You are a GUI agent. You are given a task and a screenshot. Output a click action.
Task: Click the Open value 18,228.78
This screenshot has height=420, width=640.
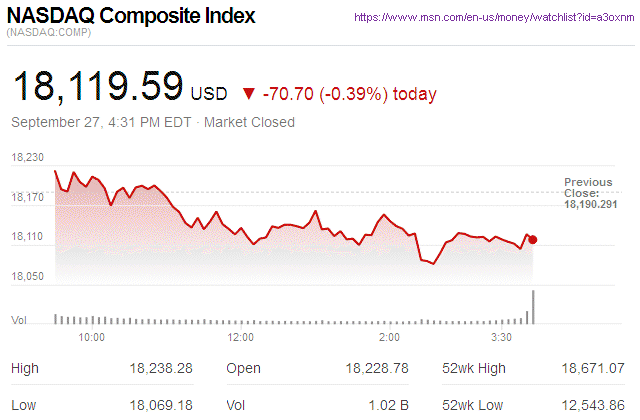[377, 369]
